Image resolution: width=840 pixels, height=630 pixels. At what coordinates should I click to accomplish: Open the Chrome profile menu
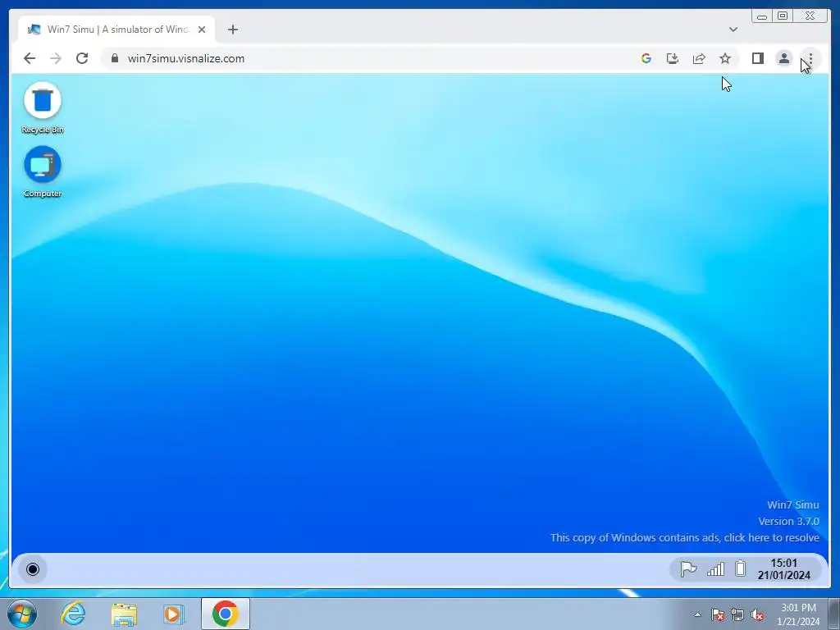783,58
